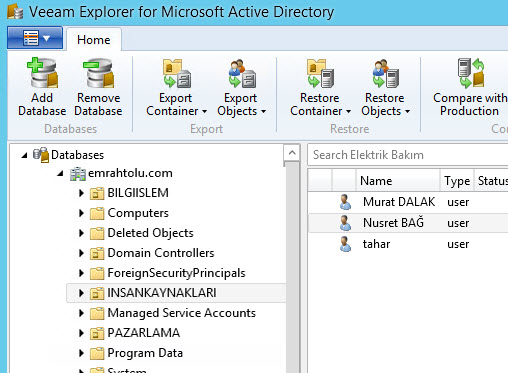The image size is (508, 373).
Task: Open Export Container dropdown arrow
Action: tap(205, 111)
